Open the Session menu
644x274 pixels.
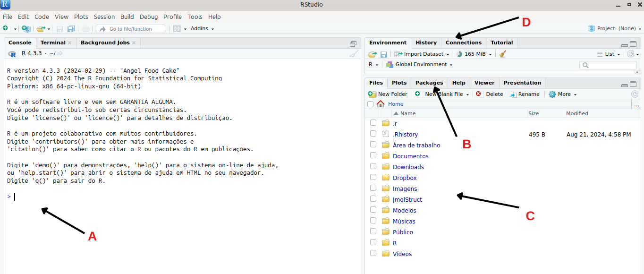pyautogui.click(x=104, y=17)
